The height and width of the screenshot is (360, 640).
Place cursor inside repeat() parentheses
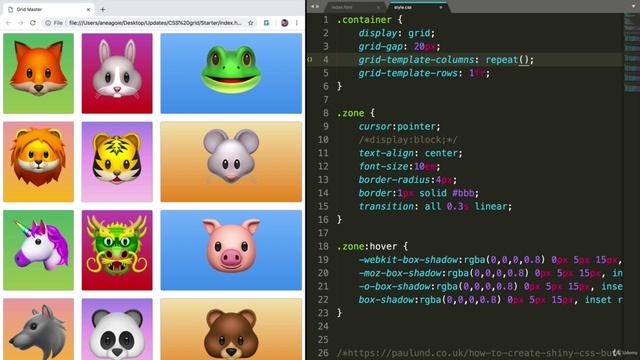coord(524,60)
